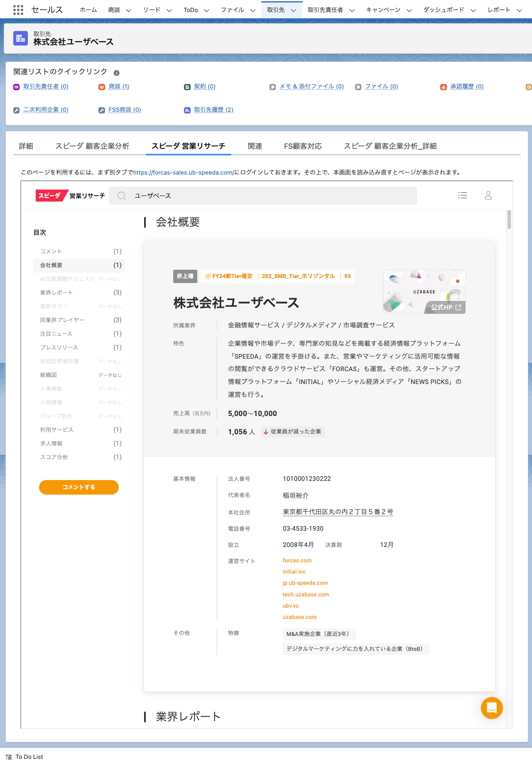Expand the 商談 nav dropdown chevron
Viewport: 532px width, 766px height.
[x=128, y=10]
